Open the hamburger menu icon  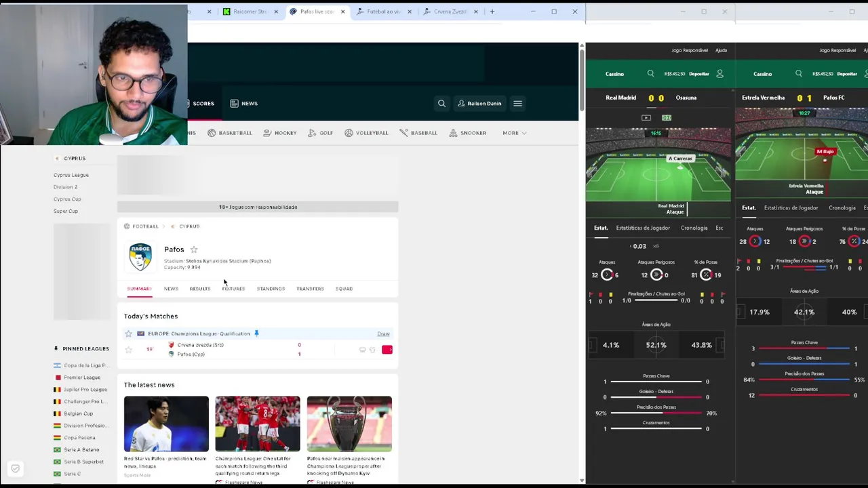tap(517, 104)
